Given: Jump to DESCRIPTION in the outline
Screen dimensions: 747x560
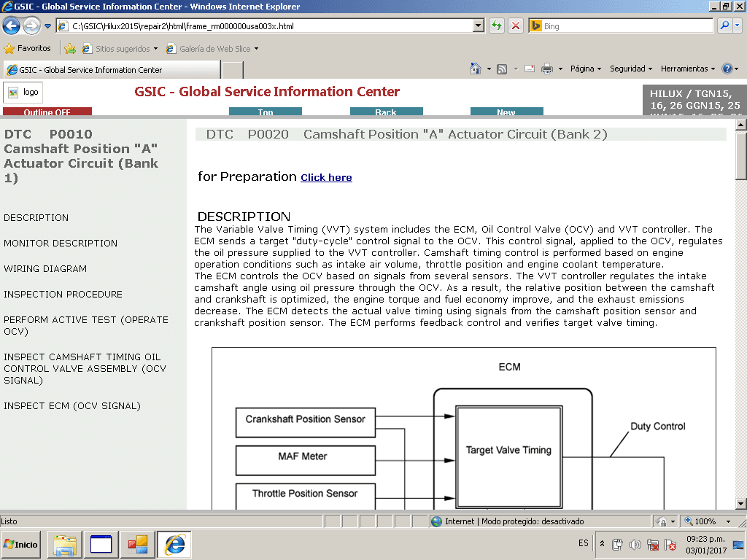Looking at the screenshot, I should point(36,217).
